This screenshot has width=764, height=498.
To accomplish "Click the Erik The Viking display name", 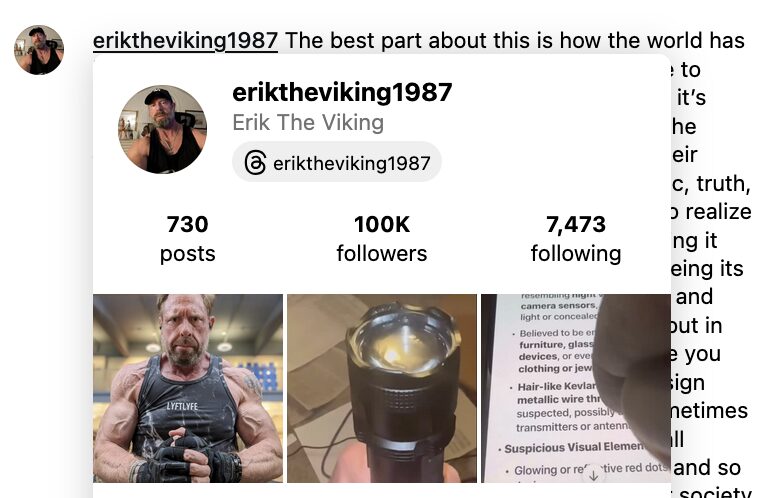I will [x=308, y=123].
